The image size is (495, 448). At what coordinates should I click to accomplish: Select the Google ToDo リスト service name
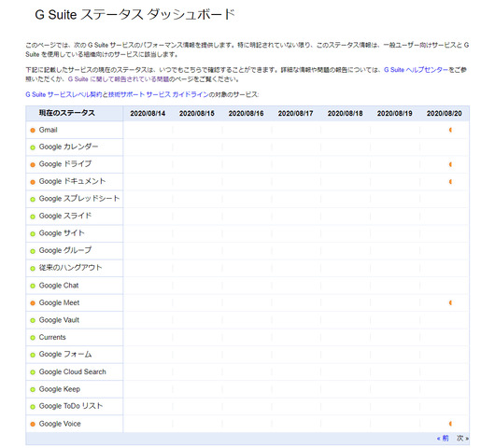pyautogui.click(x=71, y=406)
